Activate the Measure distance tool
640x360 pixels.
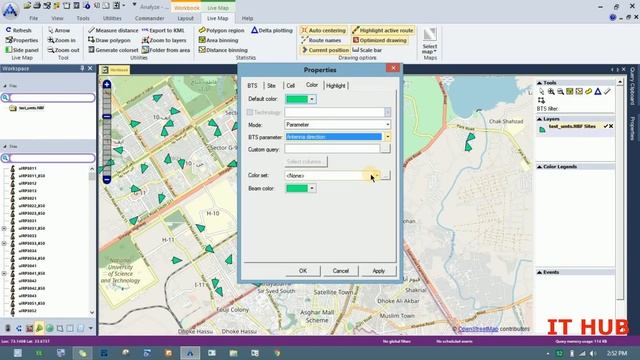point(113,30)
